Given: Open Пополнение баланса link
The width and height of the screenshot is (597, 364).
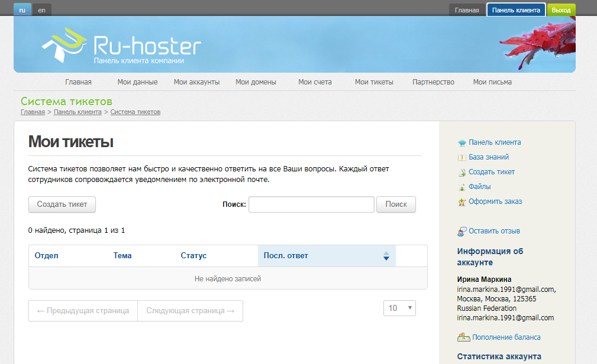Looking at the screenshot, I should pyautogui.click(x=506, y=337).
